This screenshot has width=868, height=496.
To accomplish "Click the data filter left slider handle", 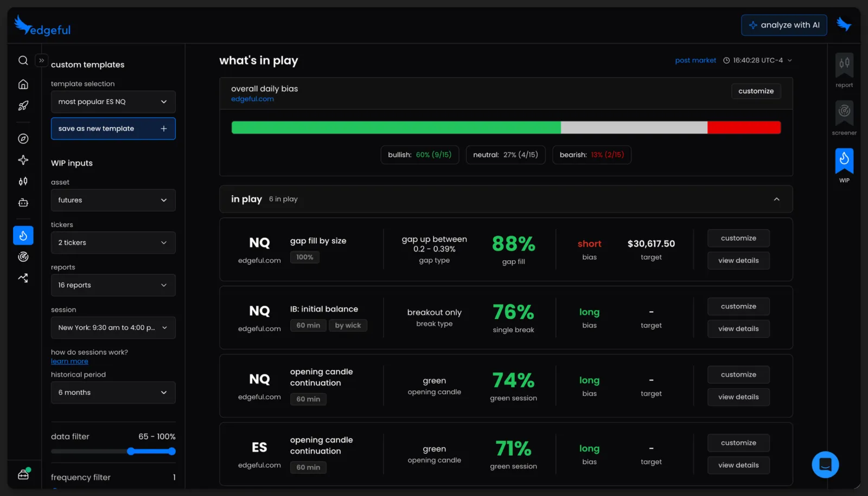I will coord(131,451).
